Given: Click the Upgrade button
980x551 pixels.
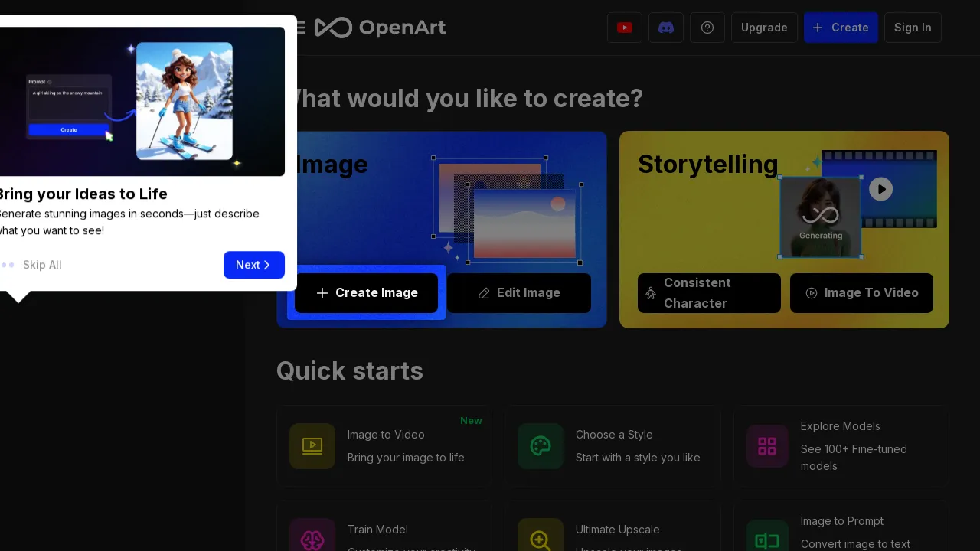Looking at the screenshot, I should pyautogui.click(x=764, y=28).
